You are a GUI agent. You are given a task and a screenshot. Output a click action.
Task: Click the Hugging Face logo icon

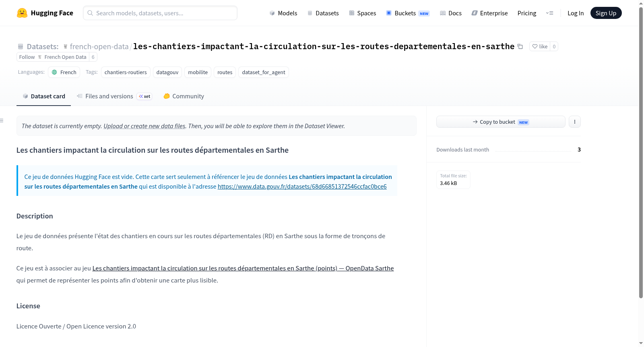click(22, 13)
